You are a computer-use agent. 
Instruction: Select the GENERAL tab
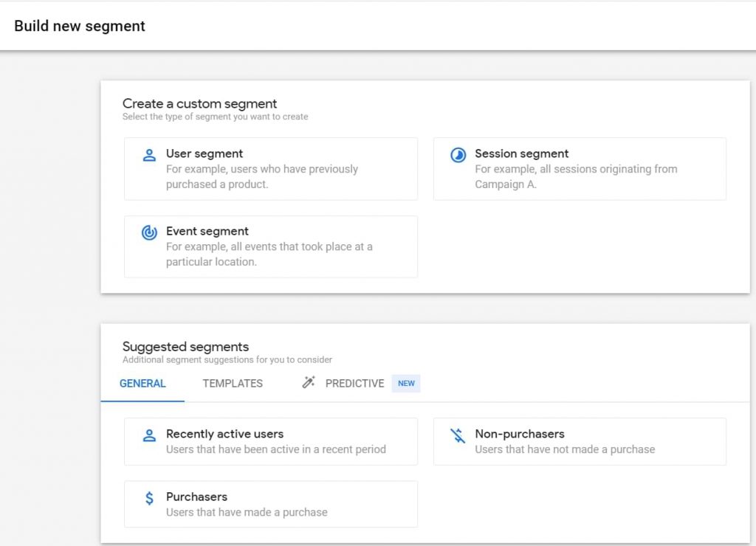pyautogui.click(x=142, y=383)
